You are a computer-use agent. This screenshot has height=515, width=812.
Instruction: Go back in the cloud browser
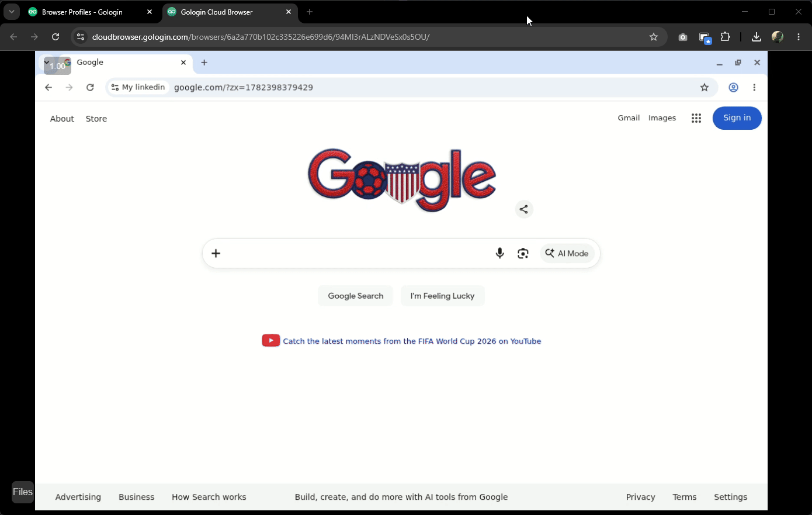pyautogui.click(x=48, y=87)
